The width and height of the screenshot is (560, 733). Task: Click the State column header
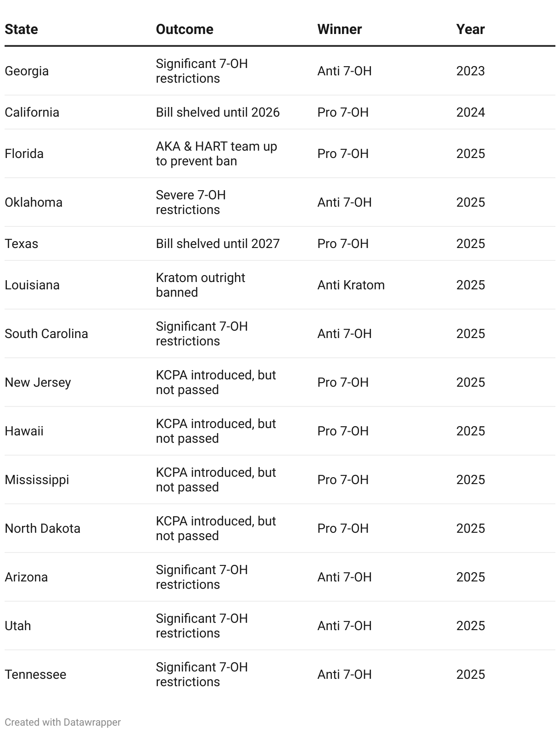tap(21, 29)
